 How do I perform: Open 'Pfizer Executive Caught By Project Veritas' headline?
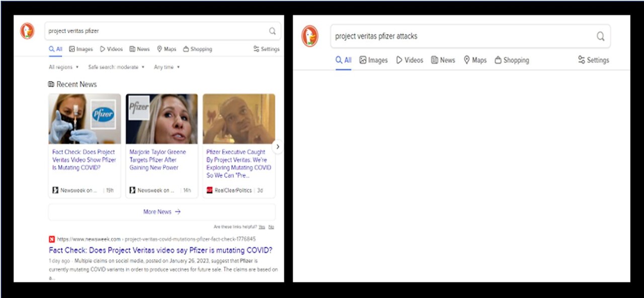point(239,164)
